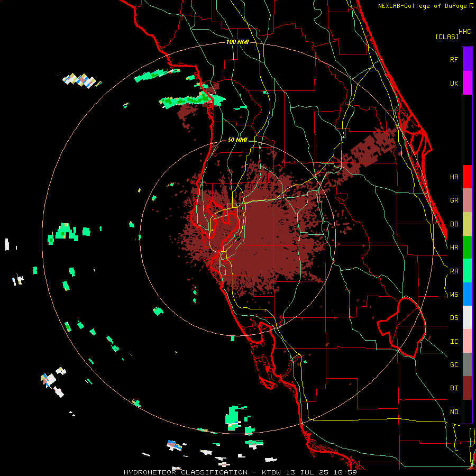Click the 'WS' legend label
476x476 pixels.
click(454, 295)
